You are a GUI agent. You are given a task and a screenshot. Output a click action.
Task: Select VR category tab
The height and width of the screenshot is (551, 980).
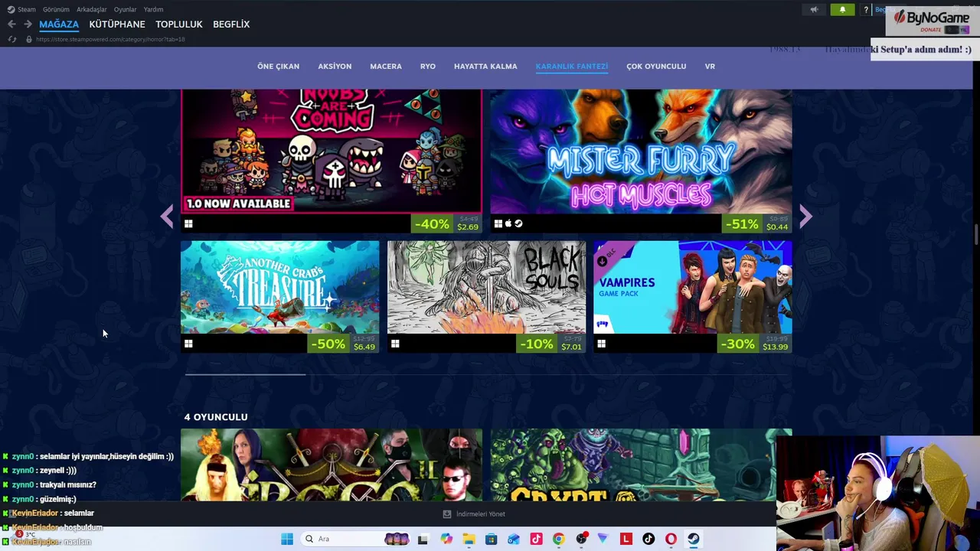point(710,67)
